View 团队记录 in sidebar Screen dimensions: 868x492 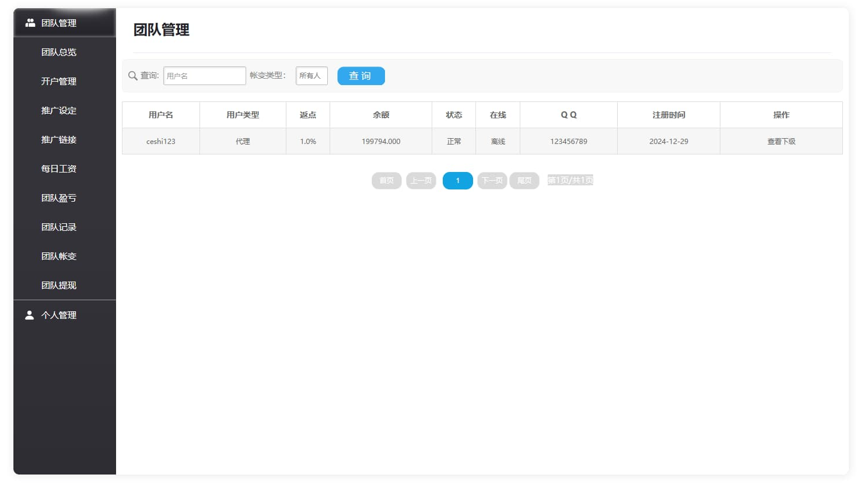click(59, 227)
